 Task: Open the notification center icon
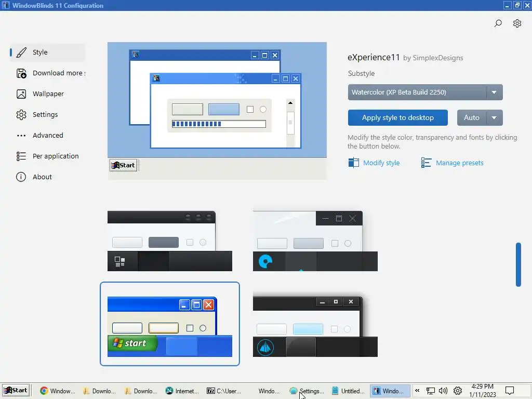click(x=509, y=391)
